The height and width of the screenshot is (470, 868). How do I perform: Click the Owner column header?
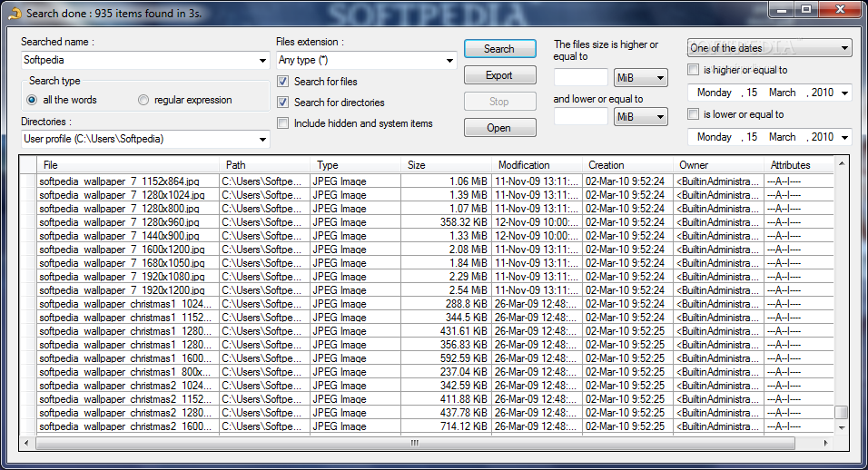point(718,165)
